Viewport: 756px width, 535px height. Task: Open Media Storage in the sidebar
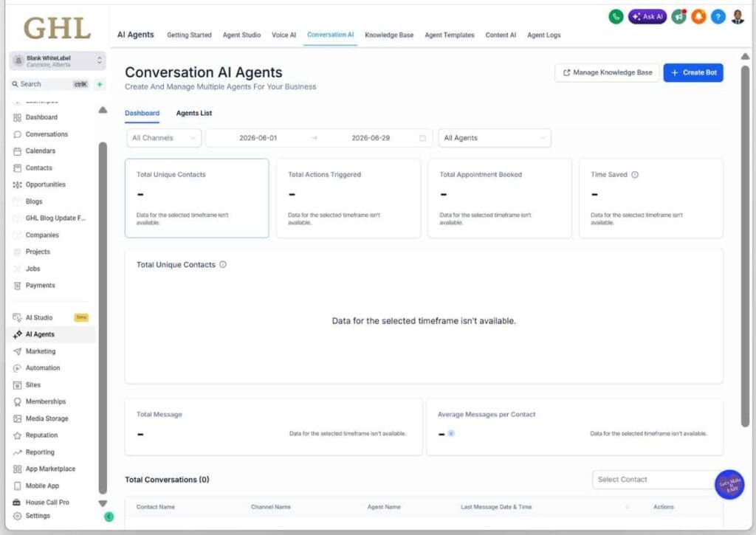coord(47,418)
